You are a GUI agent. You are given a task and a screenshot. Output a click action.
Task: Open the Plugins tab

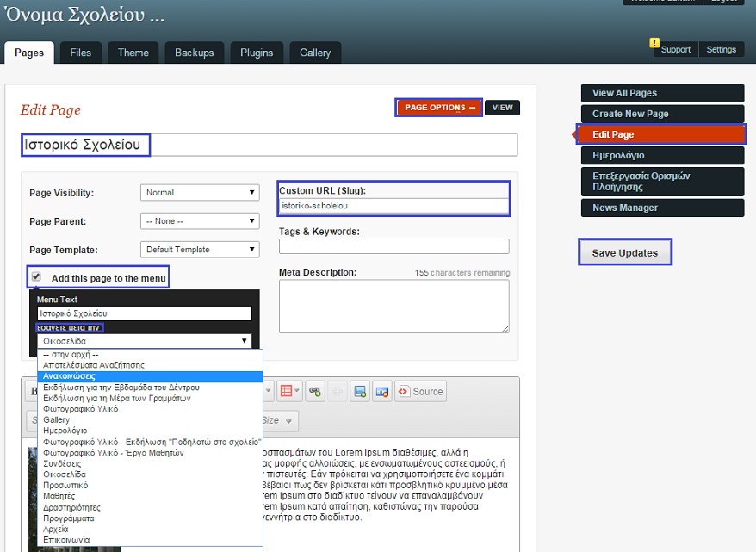click(x=257, y=53)
